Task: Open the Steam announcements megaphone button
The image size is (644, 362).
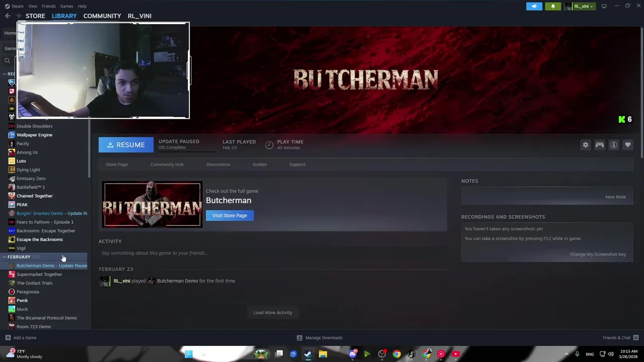Action: (x=534, y=6)
